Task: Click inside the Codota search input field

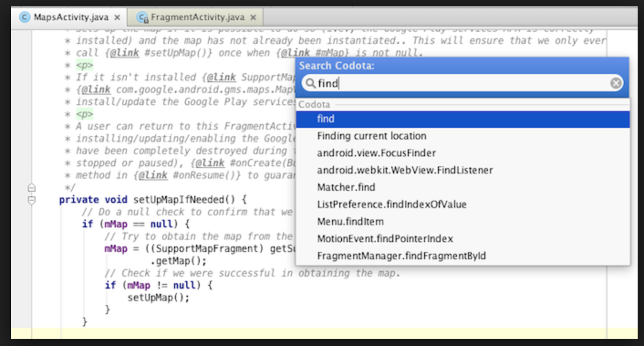Action: pos(410,84)
